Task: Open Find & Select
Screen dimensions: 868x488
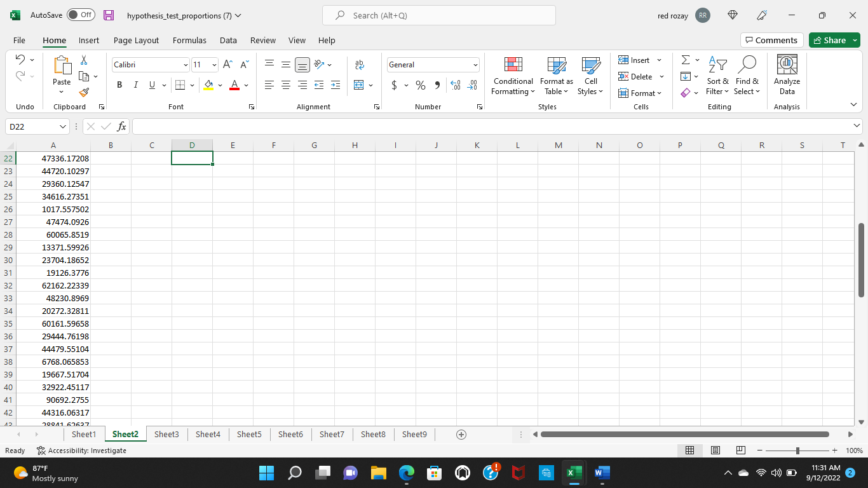Action: point(747,76)
